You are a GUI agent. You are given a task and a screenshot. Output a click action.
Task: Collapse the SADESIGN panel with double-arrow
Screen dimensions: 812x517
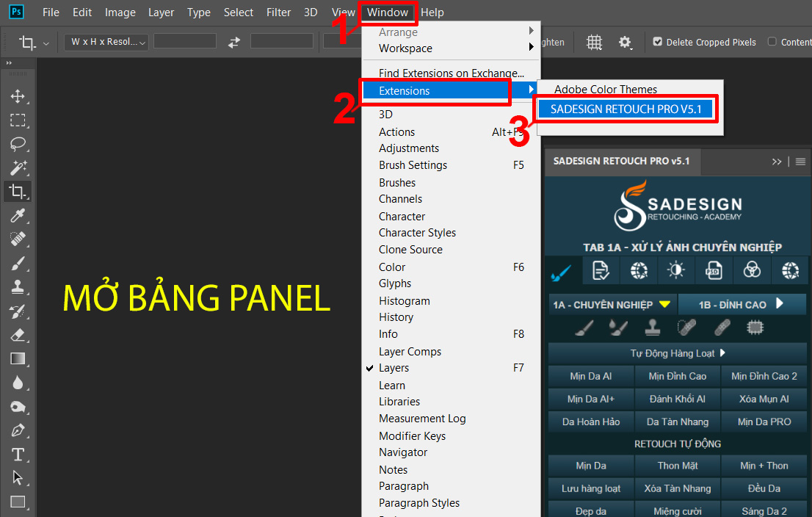[776, 162]
